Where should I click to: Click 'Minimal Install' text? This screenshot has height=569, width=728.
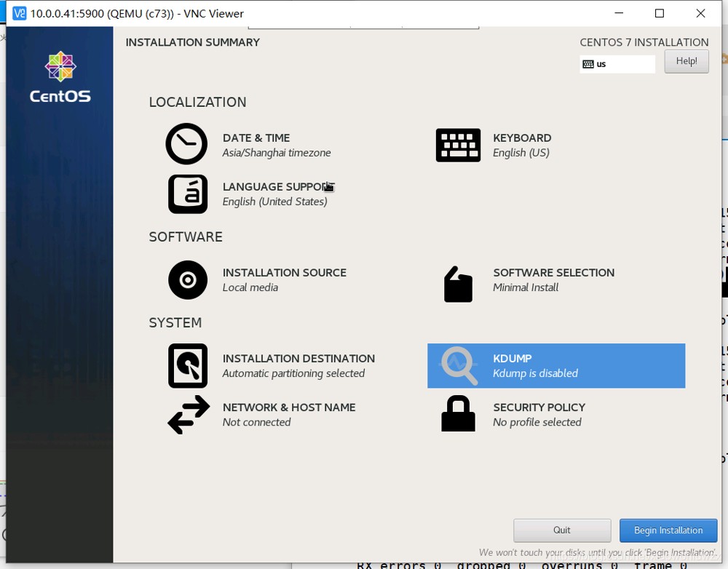point(526,287)
